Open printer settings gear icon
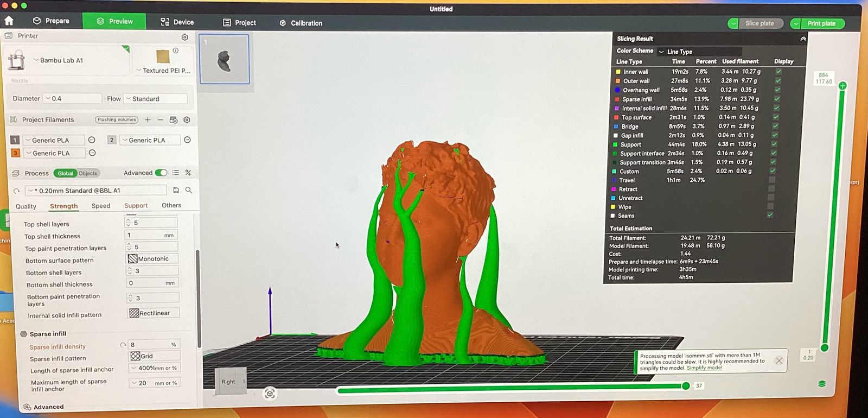Screen dimensions: 868x418 tap(184, 37)
